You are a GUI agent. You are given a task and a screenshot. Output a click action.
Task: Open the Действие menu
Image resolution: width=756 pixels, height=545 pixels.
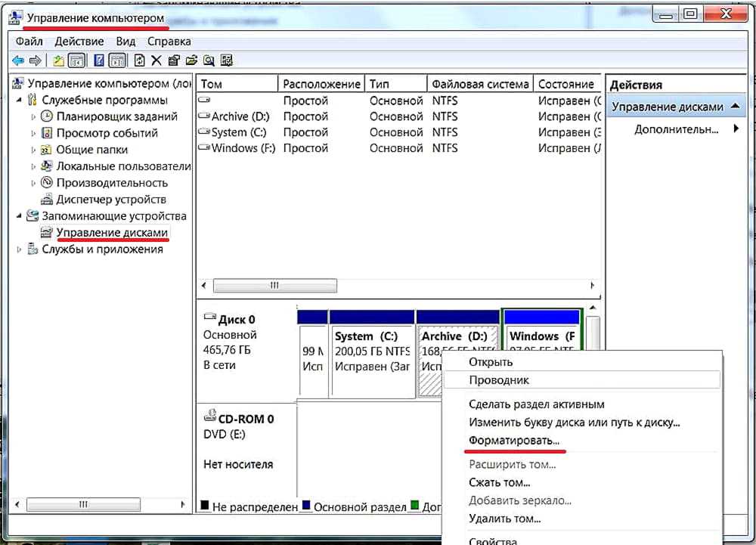[79, 42]
